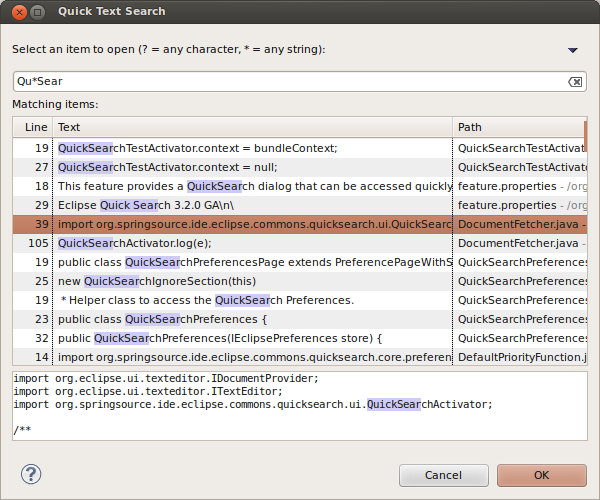
Task: Open the view menu dropdown arrow
Action: 572,50
